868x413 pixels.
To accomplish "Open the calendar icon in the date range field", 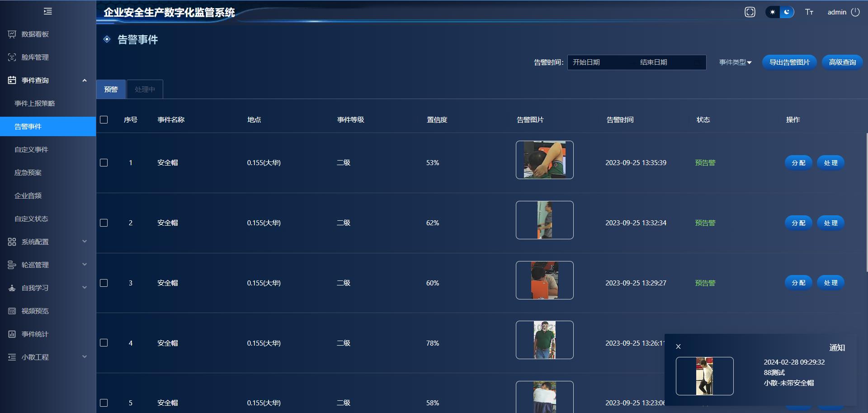I will click(x=698, y=62).
